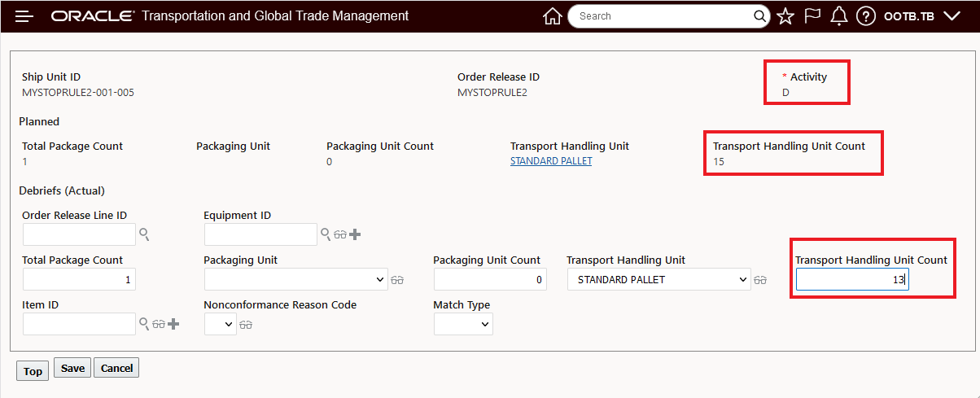Open Nonconformance Reason Code dropdown
The height and width of the screenshot is (398, 980).
(x=220, y=324)
